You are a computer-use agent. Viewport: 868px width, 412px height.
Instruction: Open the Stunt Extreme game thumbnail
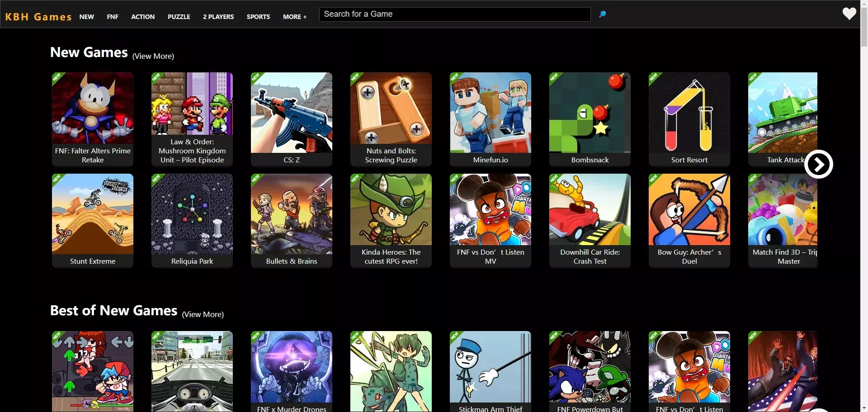tap(93, 221)
